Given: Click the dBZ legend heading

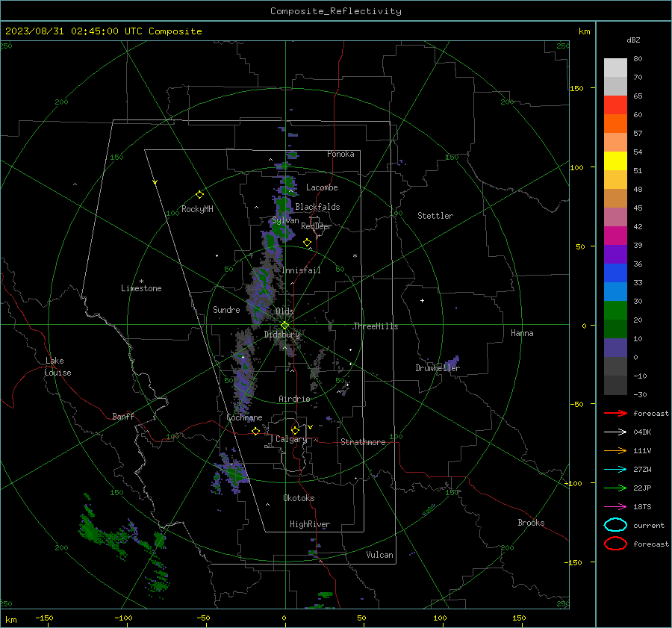Looking at the screenshot, I should coord(633,40).
